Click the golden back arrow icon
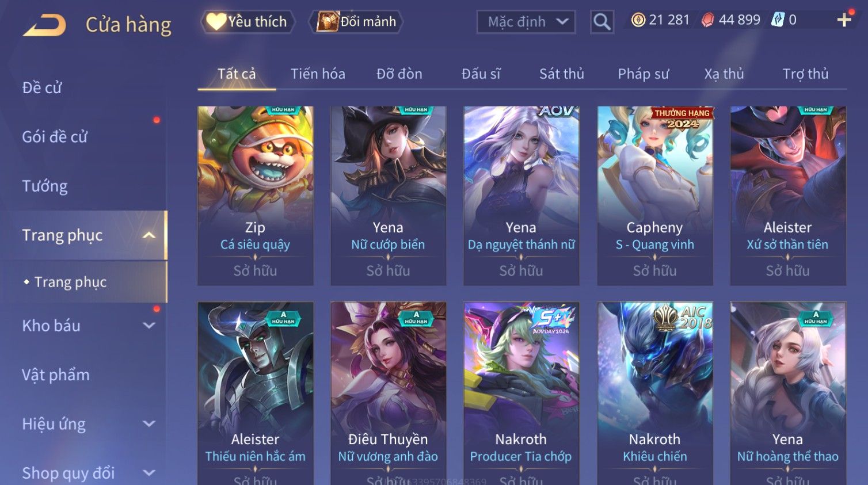 coord(44,25)
